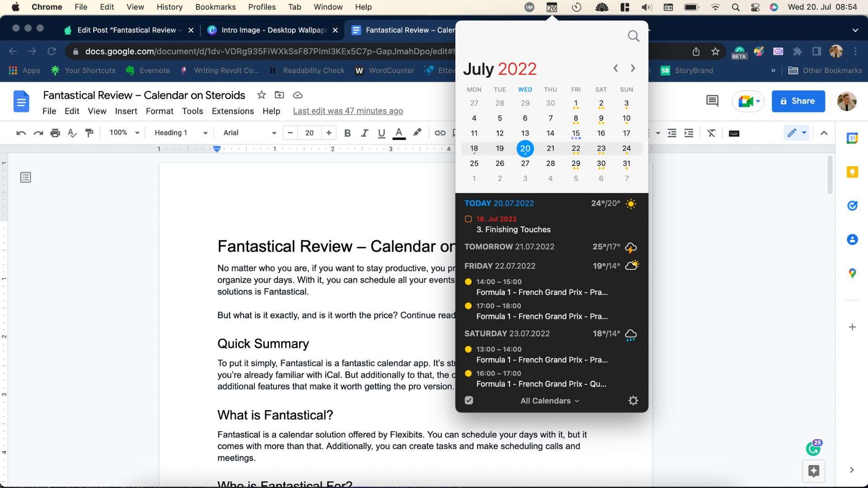
Task: Click the plus icon to get add-ons
Action: 852,327
